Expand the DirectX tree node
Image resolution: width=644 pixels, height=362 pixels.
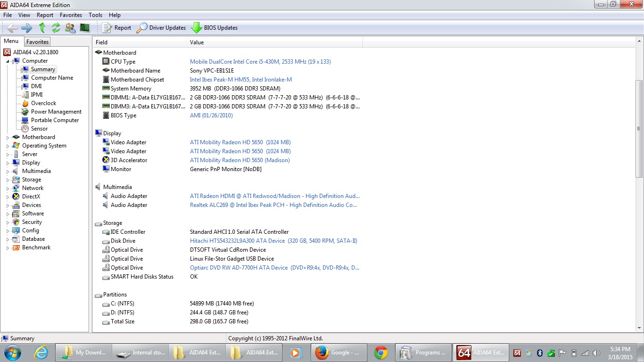click(8, 197)
